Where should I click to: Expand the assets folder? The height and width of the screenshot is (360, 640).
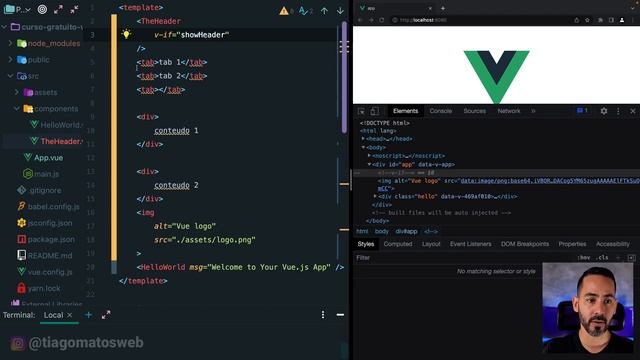tap(17, 92)
